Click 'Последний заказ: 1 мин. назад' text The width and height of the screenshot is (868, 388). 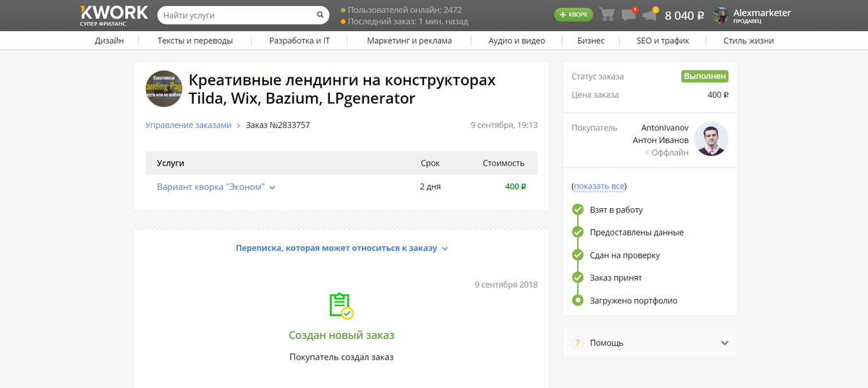point(408,22)
